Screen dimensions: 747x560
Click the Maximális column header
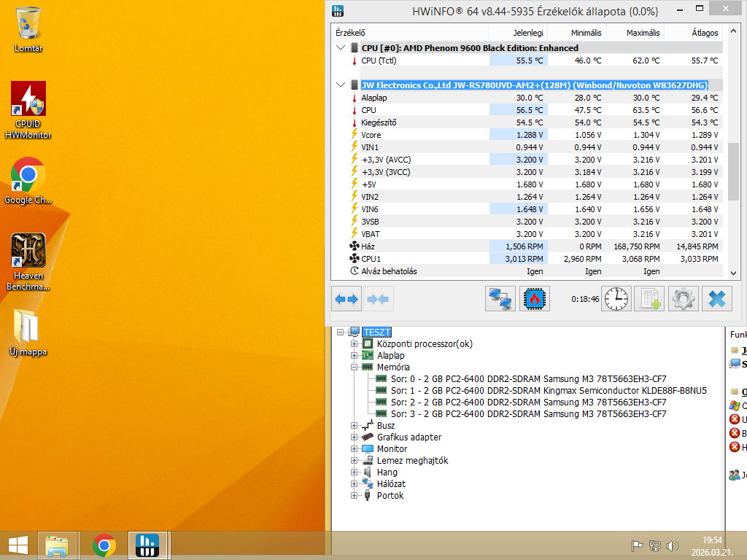click(x=635, y=33)
